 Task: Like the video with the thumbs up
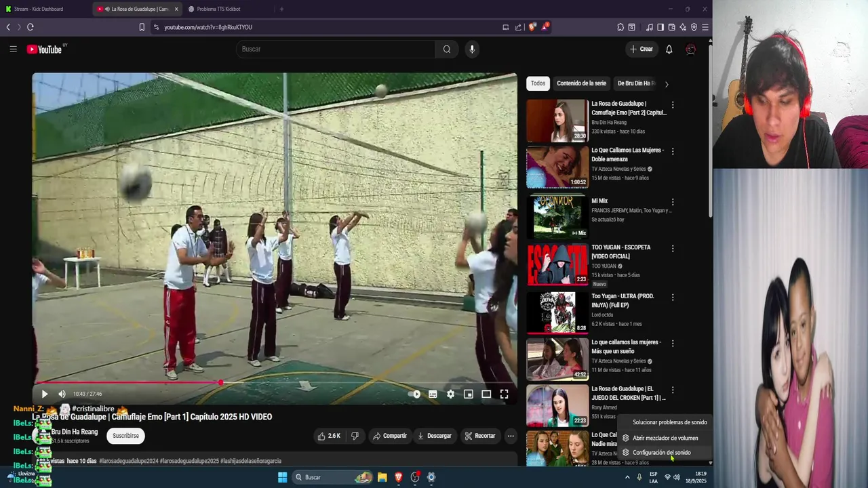point(329,436)
